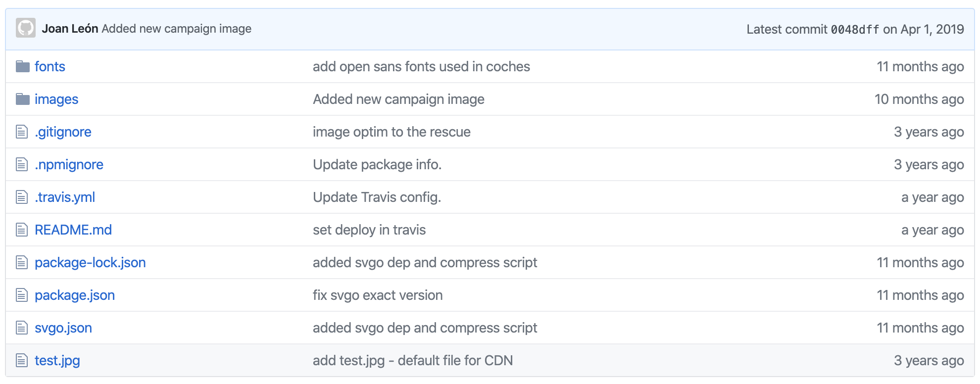
Task: Click author name Joan León
Action: [x=70, y=29]
